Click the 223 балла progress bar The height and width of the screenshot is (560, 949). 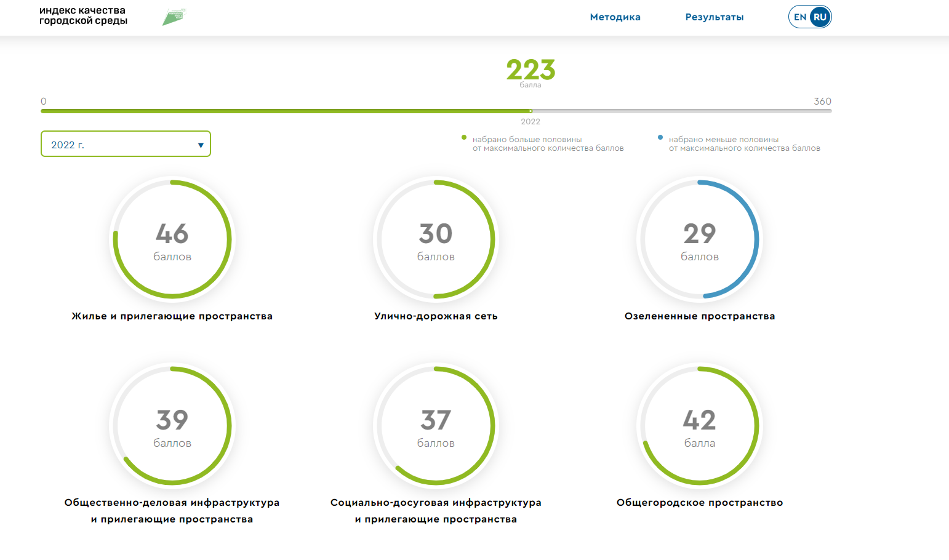[x=436, y=111]
